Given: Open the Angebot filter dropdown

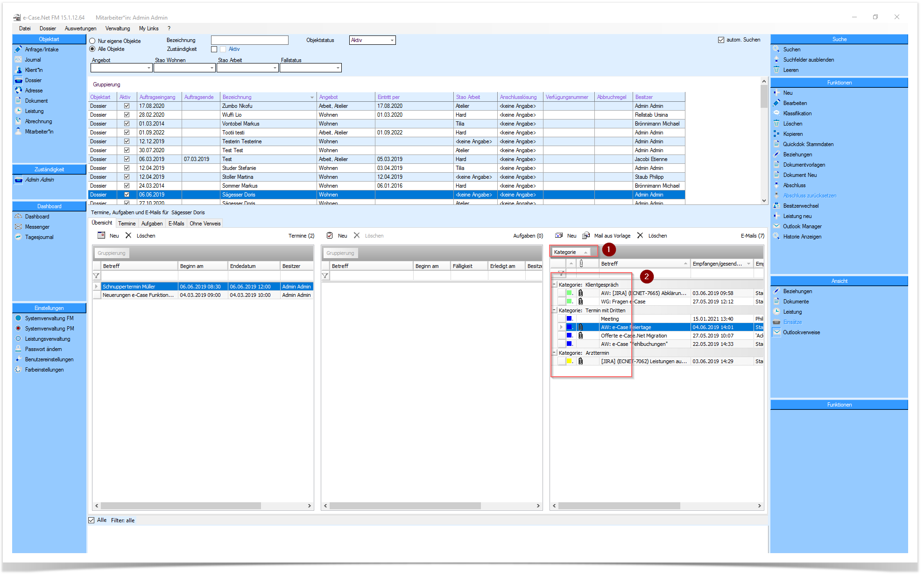Looking at the screenshot, I should tap(148, 68).
